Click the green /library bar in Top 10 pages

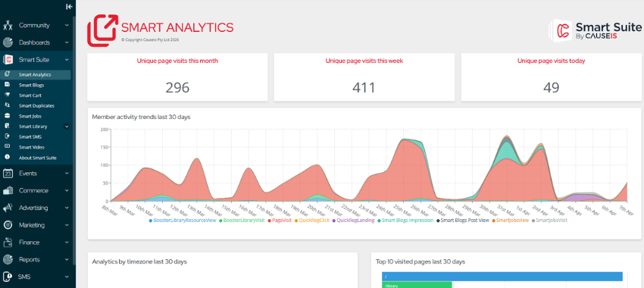tap(417, 285)
